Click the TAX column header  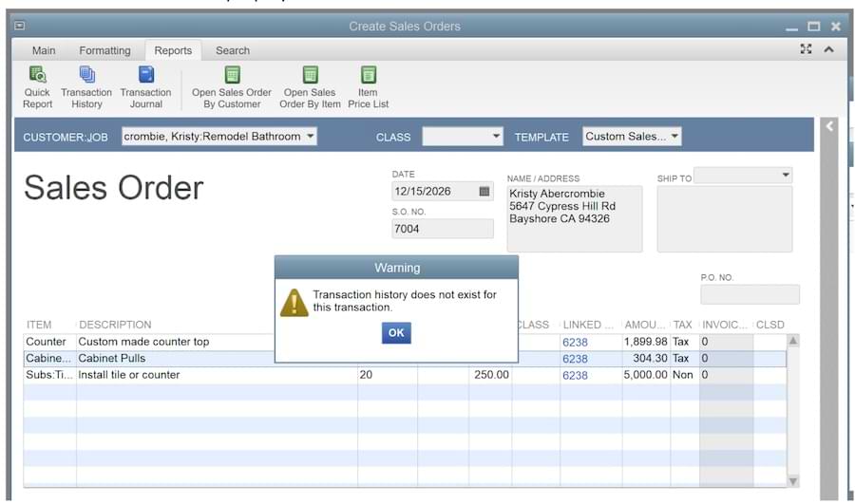pos(683,325)
